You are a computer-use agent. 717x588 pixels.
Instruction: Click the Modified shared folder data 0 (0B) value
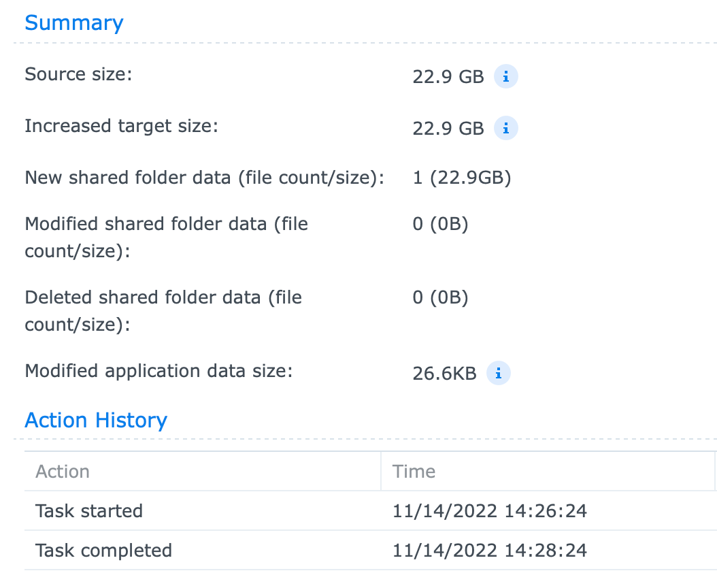(x=440, y=224)
